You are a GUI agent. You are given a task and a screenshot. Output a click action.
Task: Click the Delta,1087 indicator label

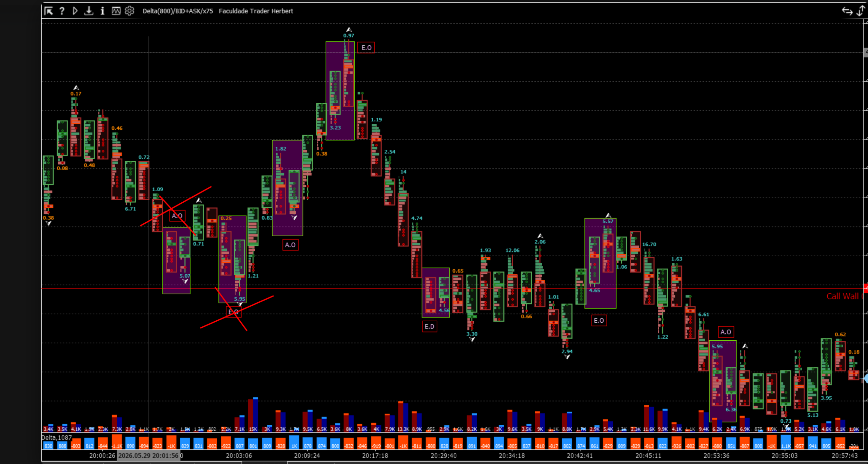tap(57, 438)
